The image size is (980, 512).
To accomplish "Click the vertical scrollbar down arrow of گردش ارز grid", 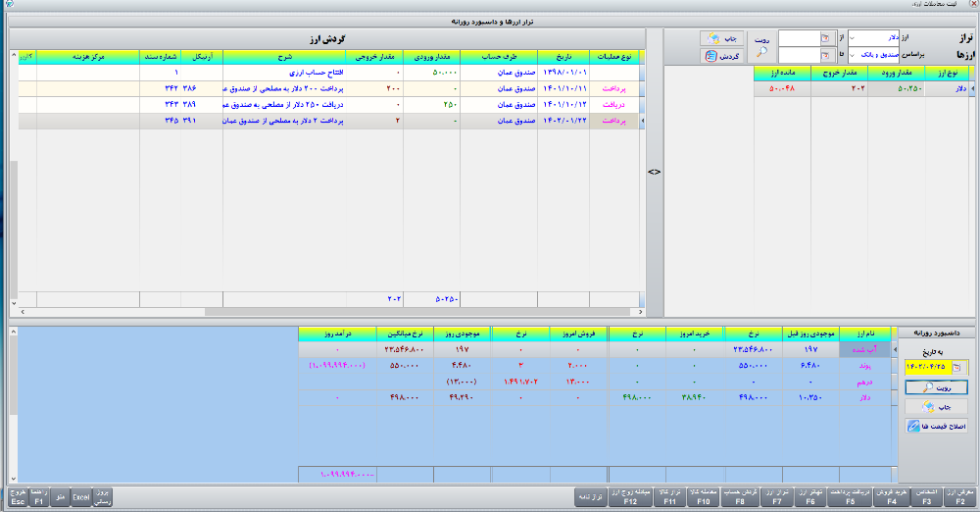I will 14,303.
